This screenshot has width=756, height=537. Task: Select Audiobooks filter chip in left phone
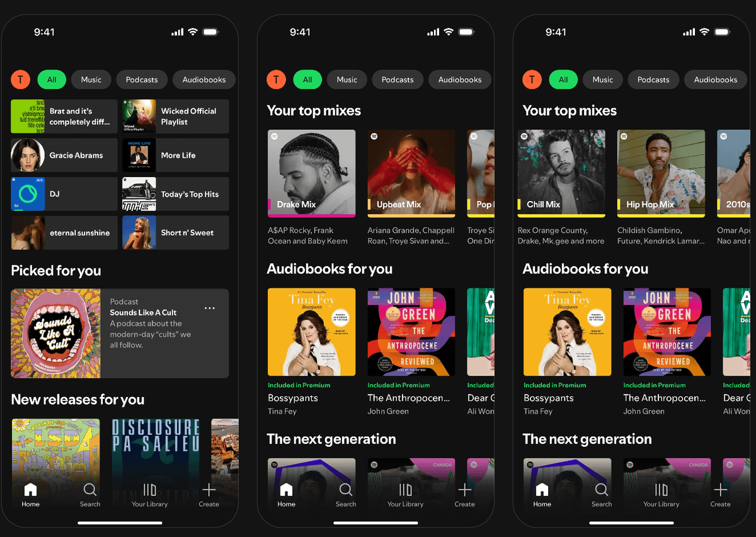pyautogui.click(x=204, y=79)
